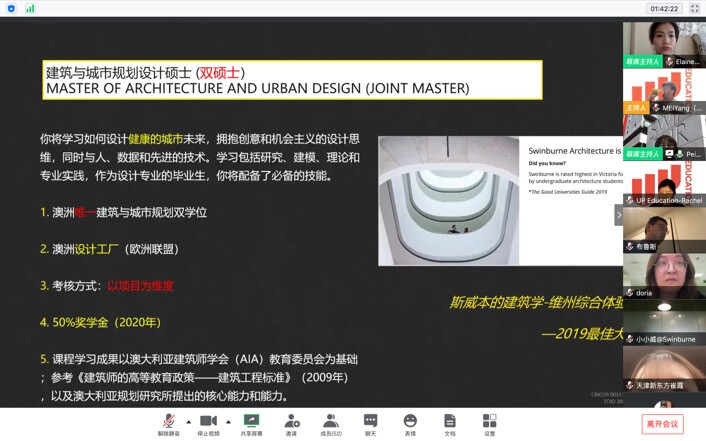706x441 pixels.
Task: Click the green 联席主持人 badge on Elaine's tile
Action: pyautogui.click(x=643, y=62)
